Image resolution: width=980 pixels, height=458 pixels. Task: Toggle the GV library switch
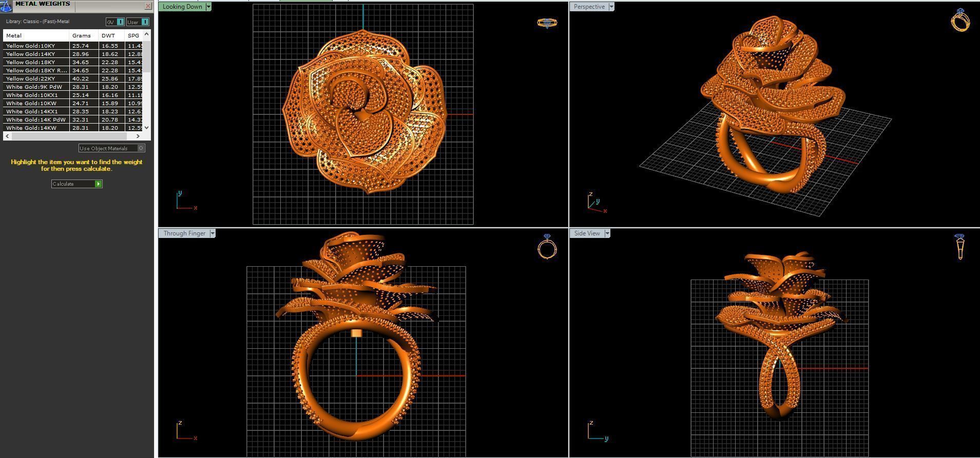(115, 22)
